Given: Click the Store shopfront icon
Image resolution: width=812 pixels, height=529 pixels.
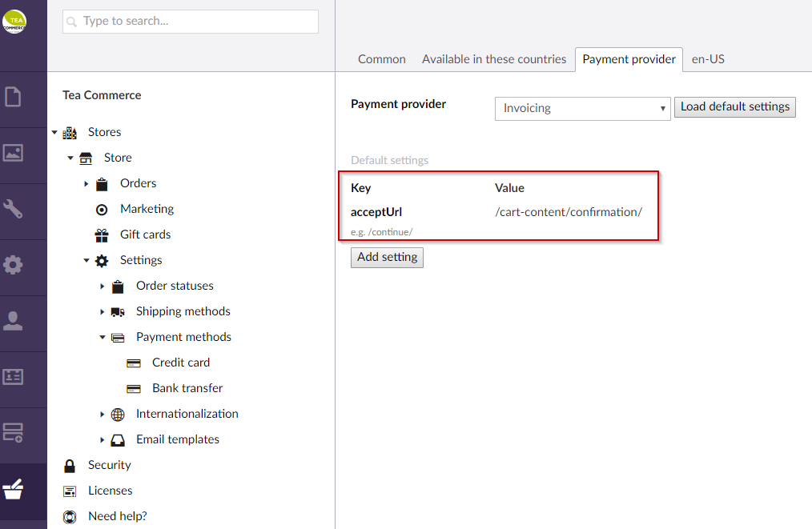Looking at the screenshot, I should [x=86, y=158].
